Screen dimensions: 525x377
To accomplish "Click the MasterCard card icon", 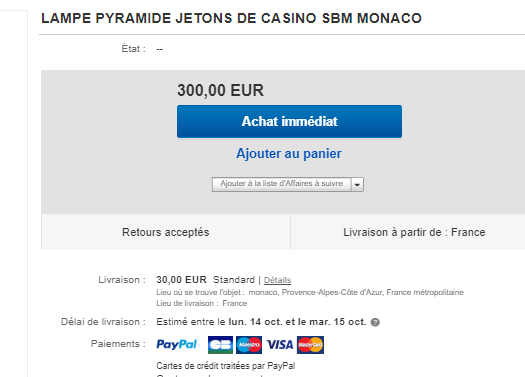I will tap(310, 345).
